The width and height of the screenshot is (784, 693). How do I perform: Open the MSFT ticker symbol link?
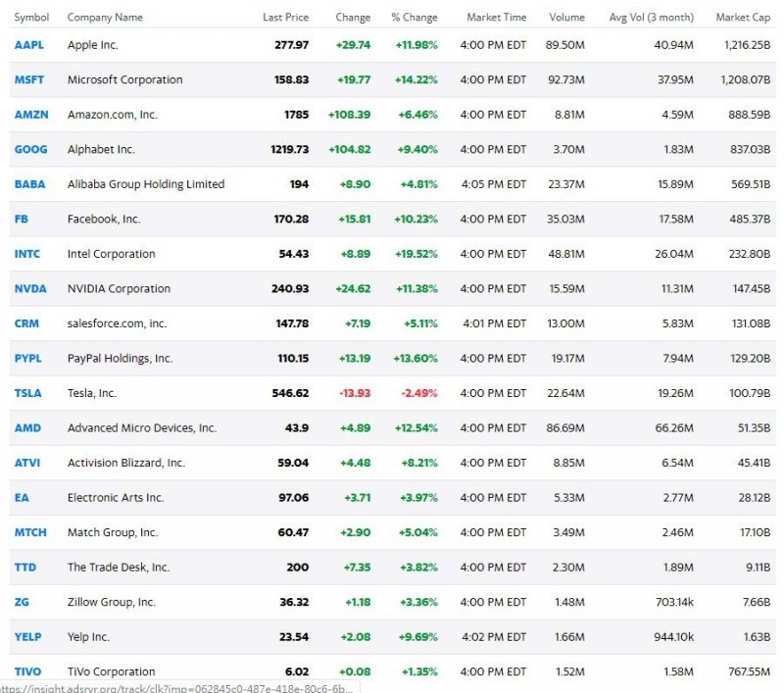[29, 79]
